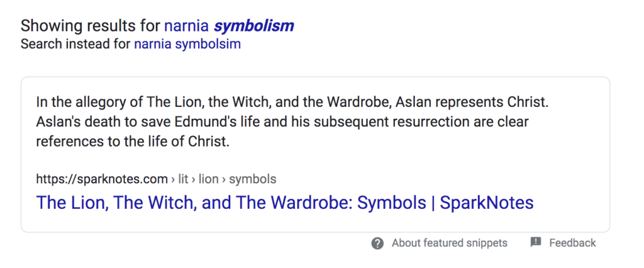Click the 'lit' breadcrumb segment
The image size is (644, 268).
click(x=184, y=179)
